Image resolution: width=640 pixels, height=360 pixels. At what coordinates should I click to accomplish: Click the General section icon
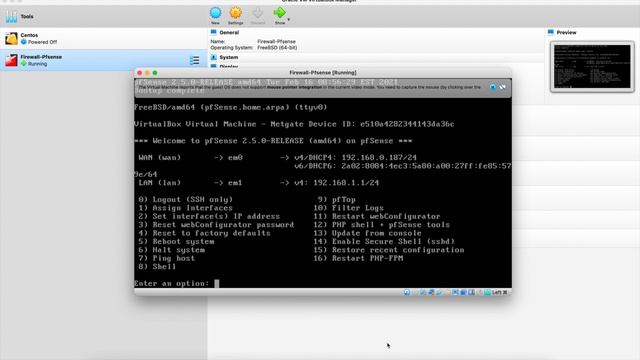[213, 32]
